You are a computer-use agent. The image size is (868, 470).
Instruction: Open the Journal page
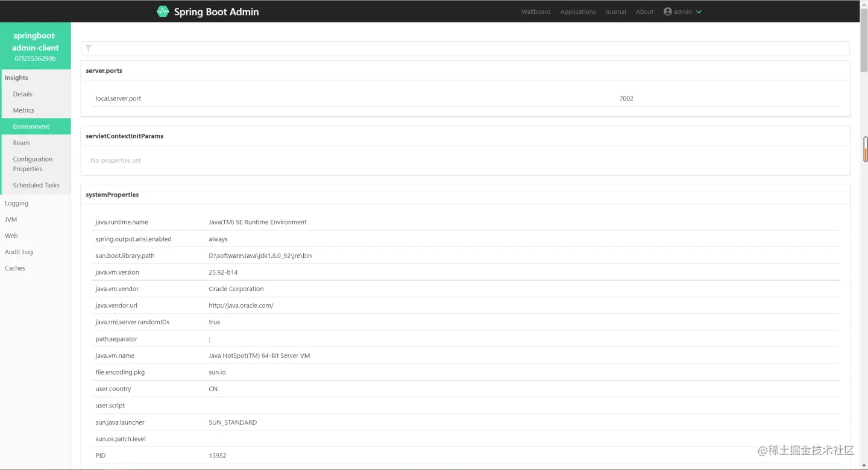[x=615, y=11]
